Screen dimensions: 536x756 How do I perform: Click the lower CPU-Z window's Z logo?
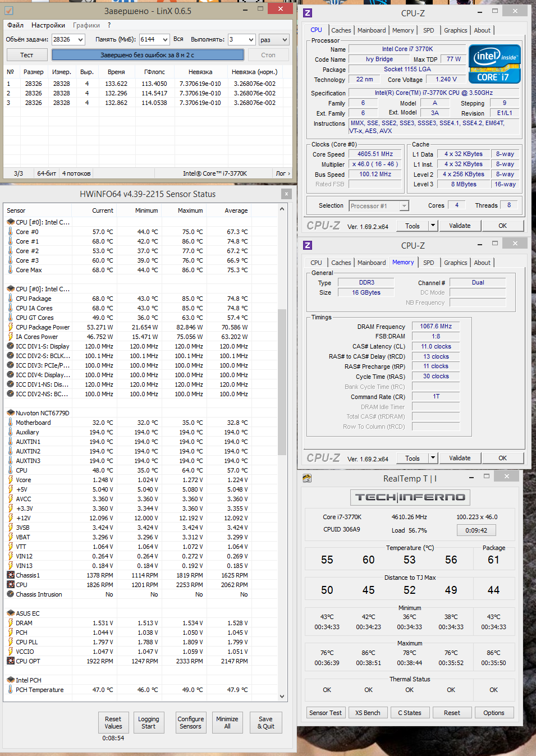[x=308, y=245]
